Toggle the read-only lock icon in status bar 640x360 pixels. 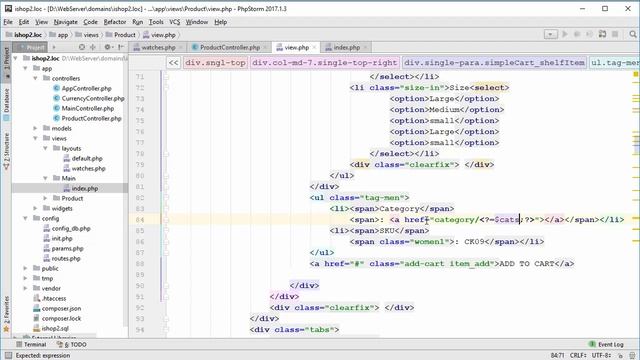620,356
